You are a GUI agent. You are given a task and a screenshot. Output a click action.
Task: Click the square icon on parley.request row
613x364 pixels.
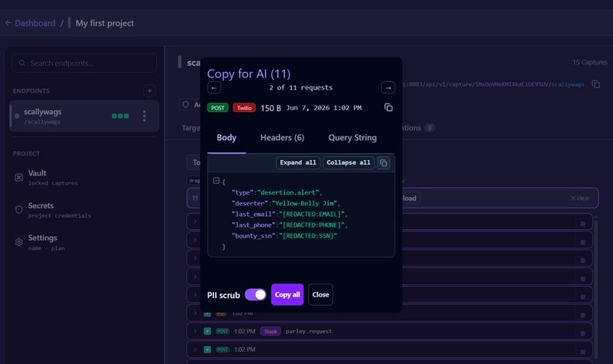pyautogui.click(x=582, y=333)
